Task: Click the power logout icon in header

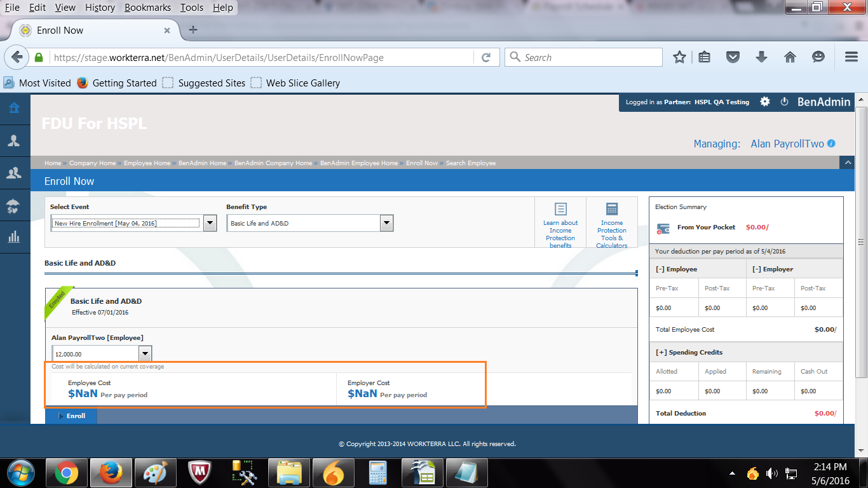Action: coord(784,102)
